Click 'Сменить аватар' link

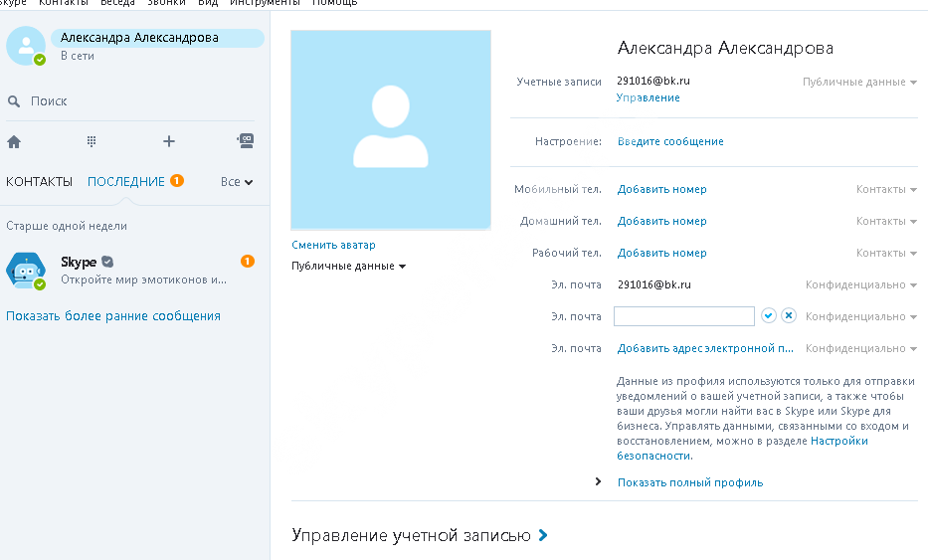pyautogui.click(x=333, y=245)
